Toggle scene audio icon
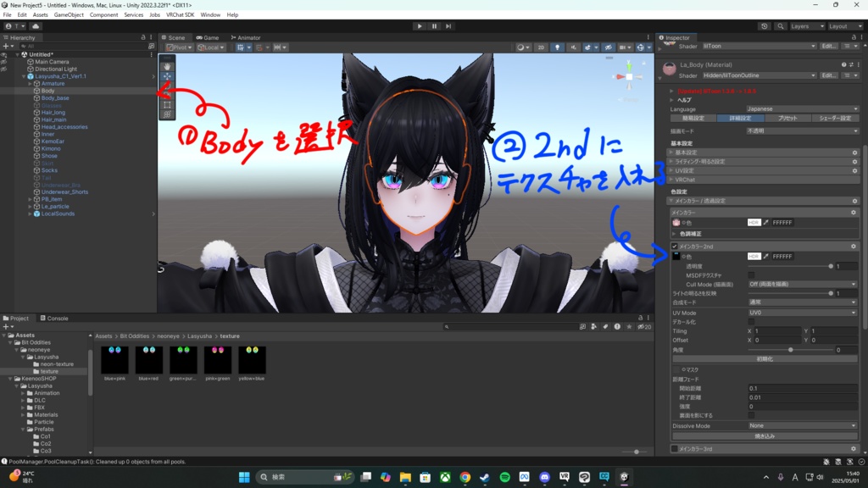 (573, 47)
